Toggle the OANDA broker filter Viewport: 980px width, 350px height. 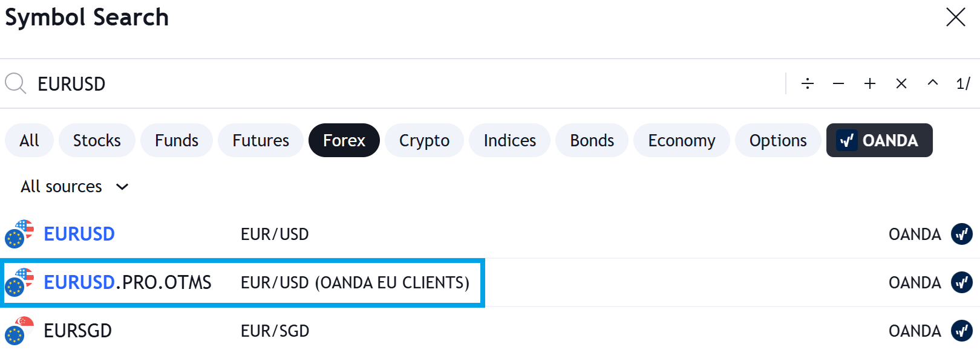(879, 140)
